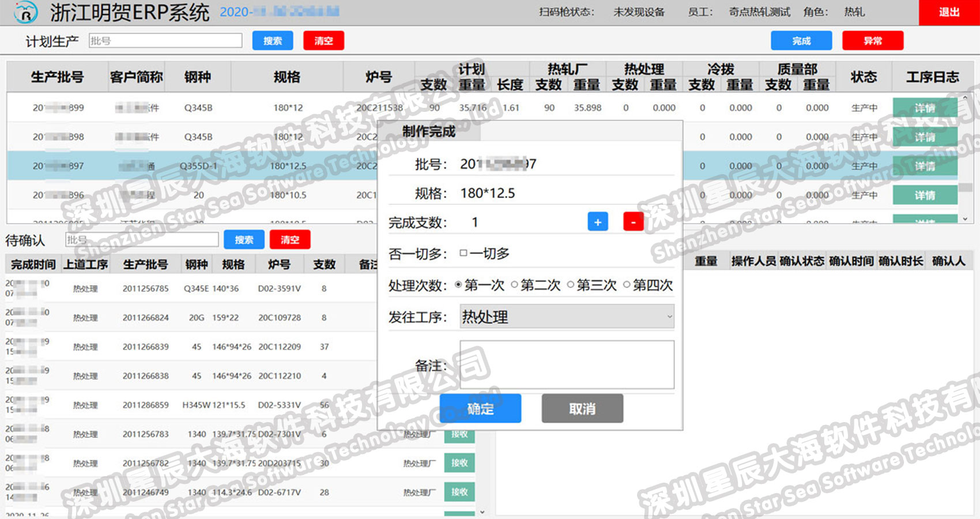Screen dimensions: 980x519
Task: Click the 备注 remarks text area
Action: tap(567, 364)
